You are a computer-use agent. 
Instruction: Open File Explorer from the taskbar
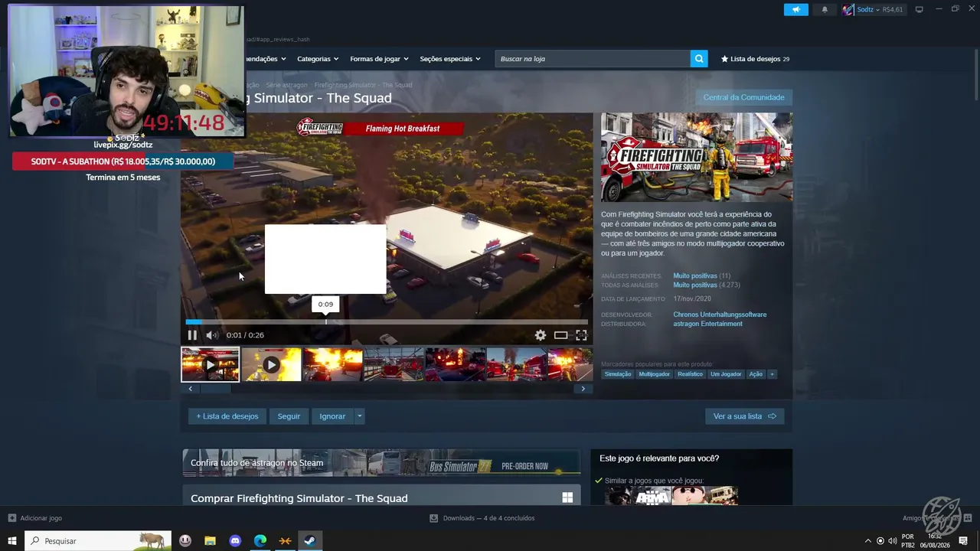click(210, 541)
